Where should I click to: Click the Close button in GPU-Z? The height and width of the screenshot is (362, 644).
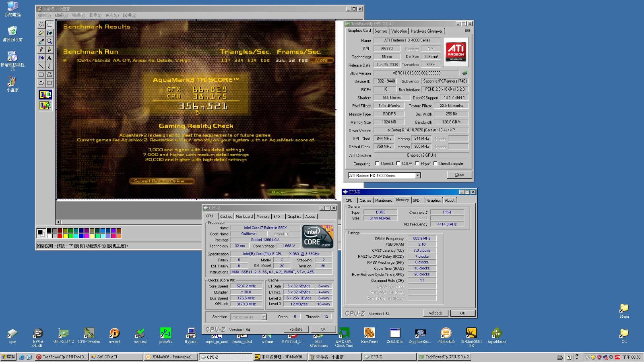coord(459,175)
